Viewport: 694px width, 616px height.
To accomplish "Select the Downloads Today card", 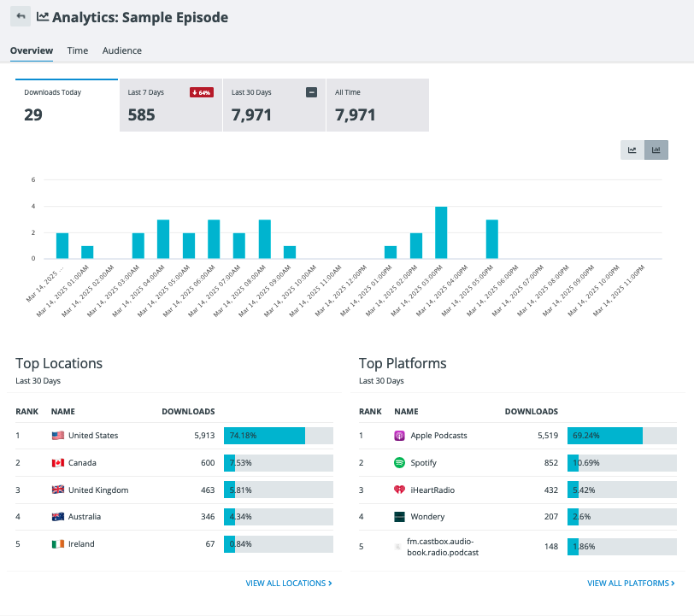I will coord(67,105).
